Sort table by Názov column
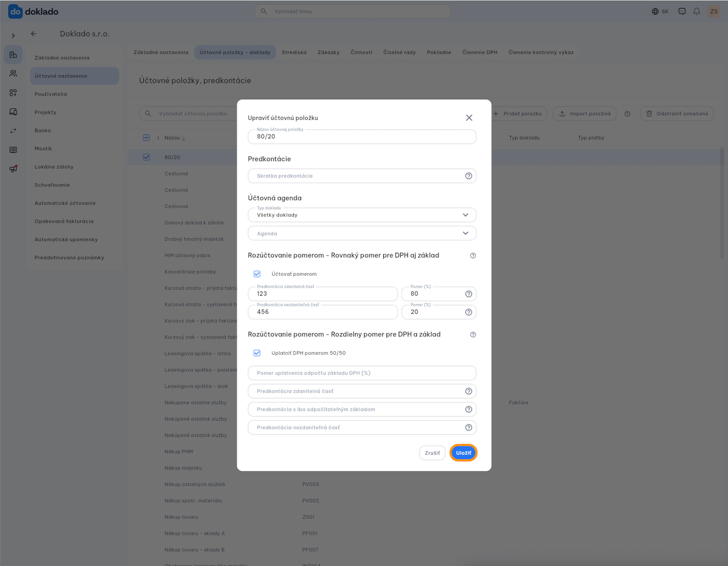 (x=175, y=138)
